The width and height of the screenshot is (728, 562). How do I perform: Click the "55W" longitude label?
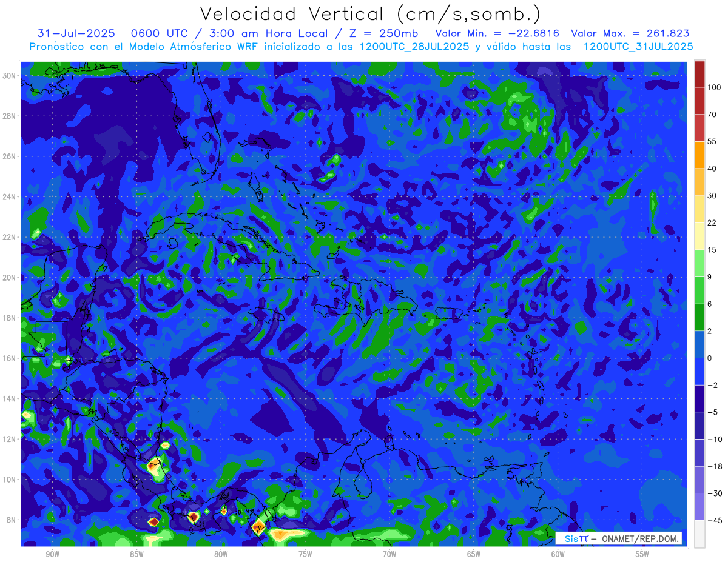click(x=642, y=554)
